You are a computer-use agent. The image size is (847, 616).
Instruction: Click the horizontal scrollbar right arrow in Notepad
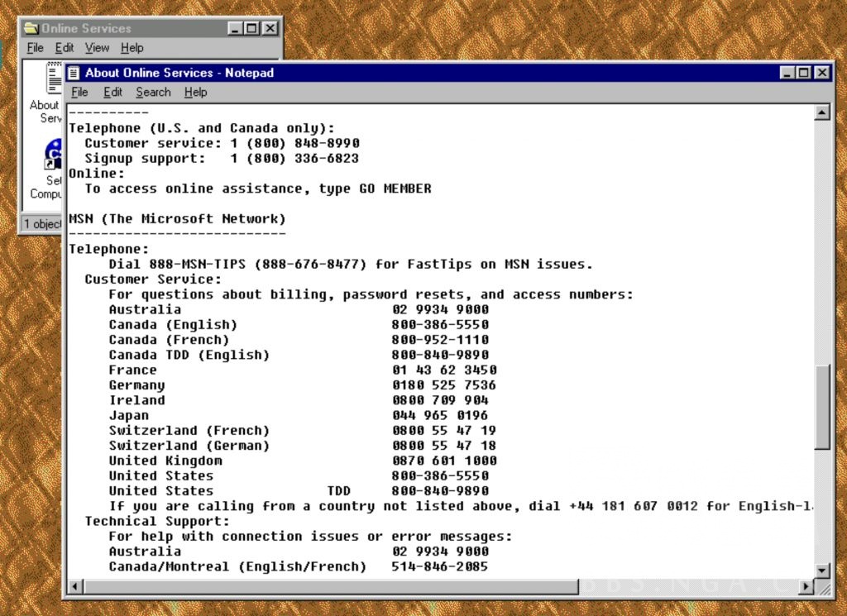tap(806, 587)
